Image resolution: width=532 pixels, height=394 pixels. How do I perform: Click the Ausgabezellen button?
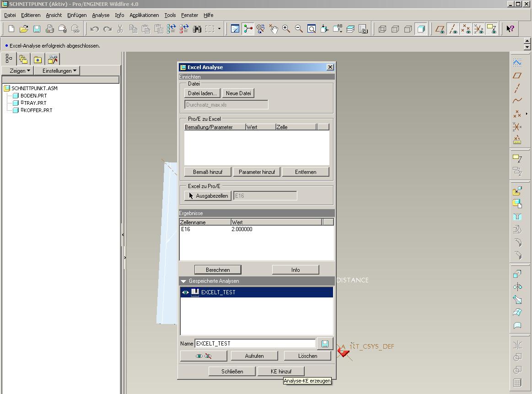[208, 196]
